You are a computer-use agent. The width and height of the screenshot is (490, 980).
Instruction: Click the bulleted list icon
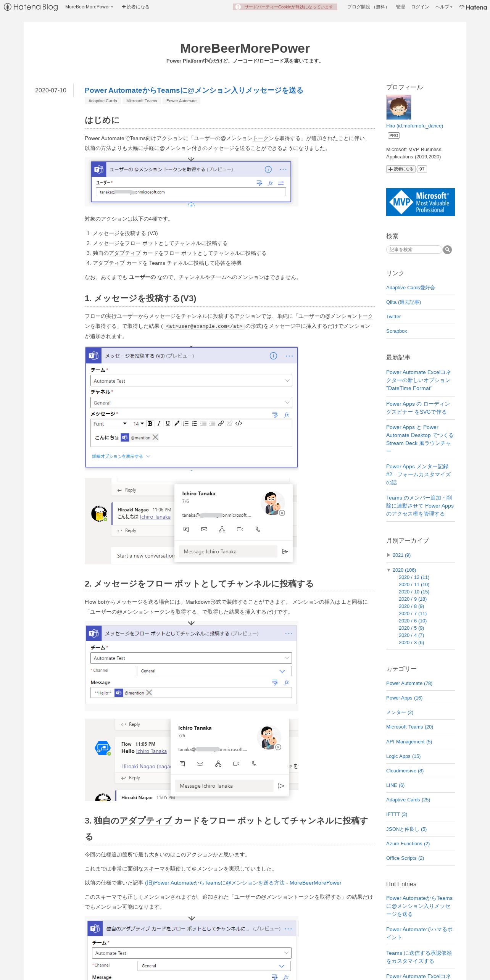point(185,424)
